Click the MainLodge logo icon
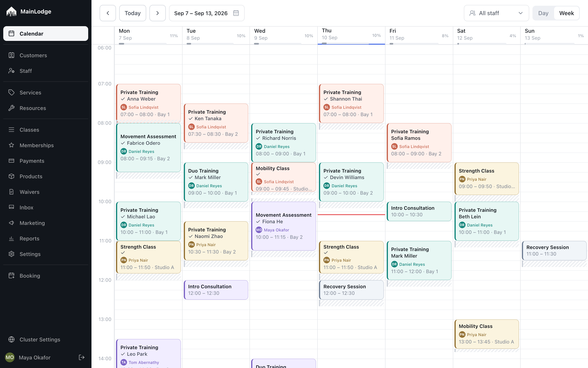 [11, 11]
